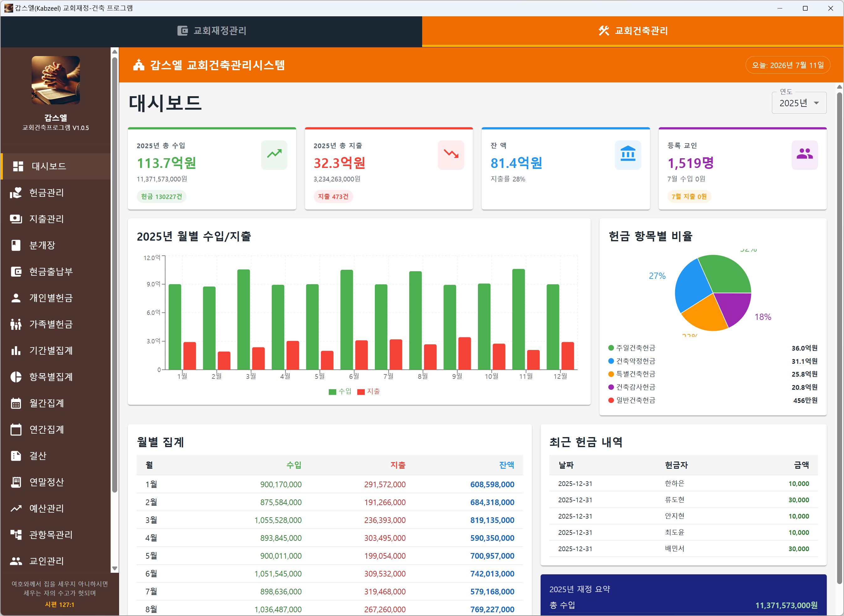Click the 오늘: 2026년 7월 11일 date badge
Screen dimensions: 844x616
pos(788,65)
